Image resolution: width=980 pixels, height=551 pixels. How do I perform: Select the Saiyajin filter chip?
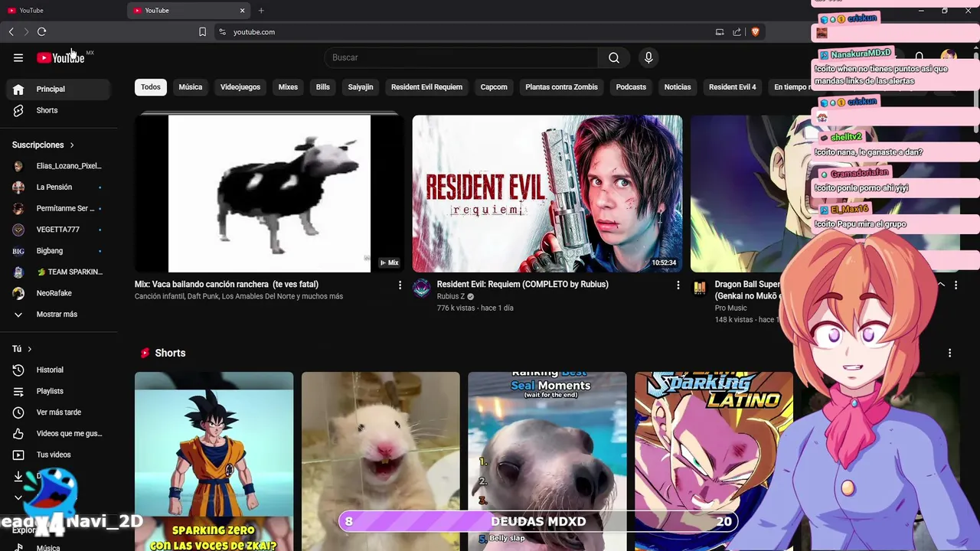click(361, 87)
